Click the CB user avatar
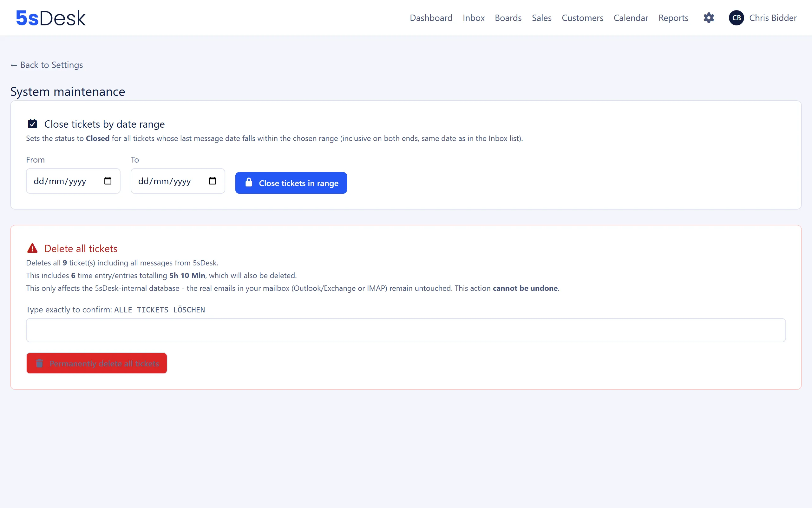Image resolution: width=812 pixels, height=508 pixels. pos(737,18)
